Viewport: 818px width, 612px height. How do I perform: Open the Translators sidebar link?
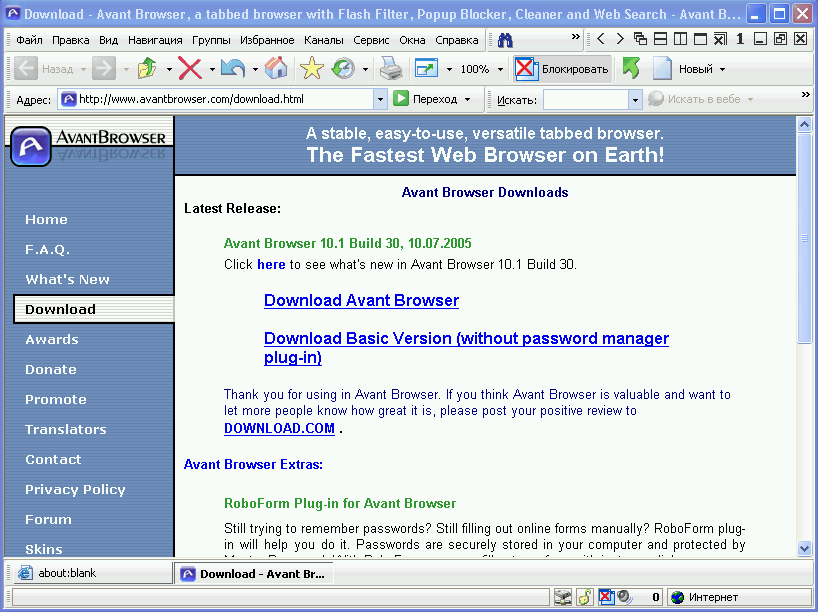[x=66, y=429]
